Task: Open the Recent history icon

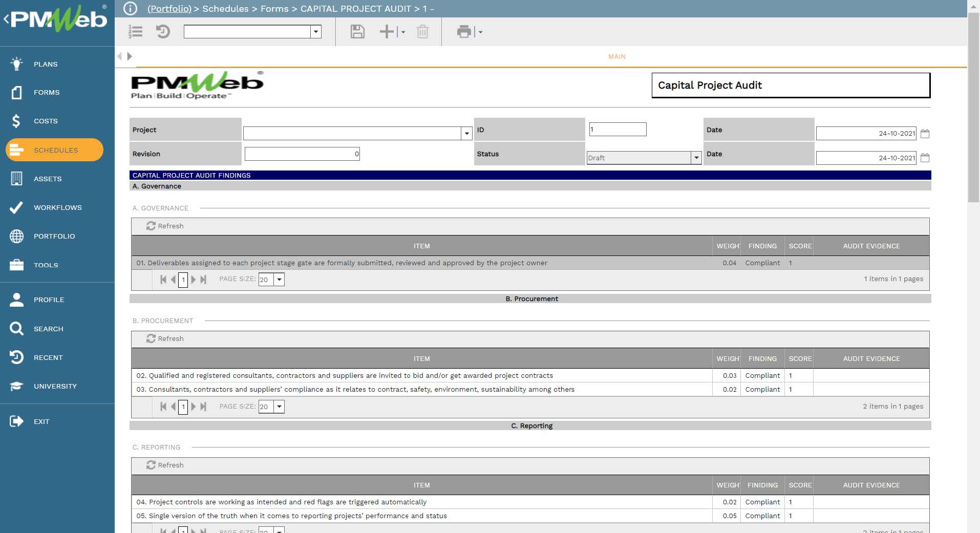Action: pos(16,357)
